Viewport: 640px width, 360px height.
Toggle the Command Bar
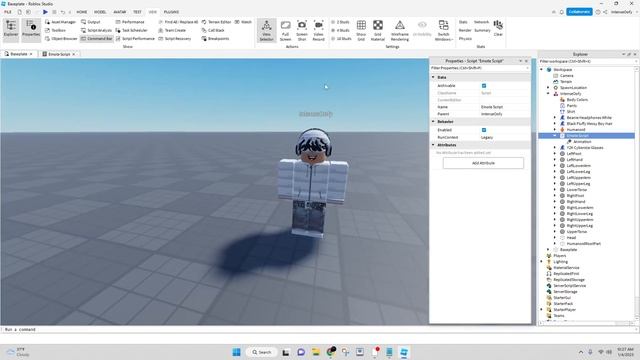(96, 38)
